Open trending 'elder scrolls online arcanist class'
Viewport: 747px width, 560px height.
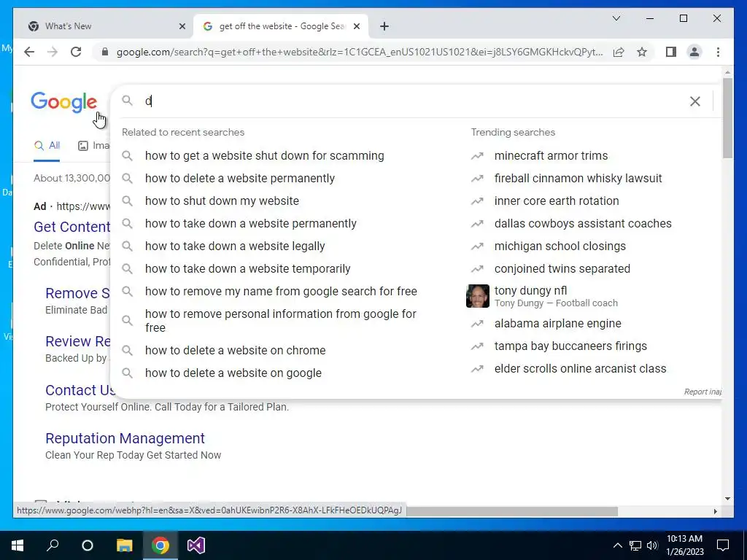click(580, 368)
